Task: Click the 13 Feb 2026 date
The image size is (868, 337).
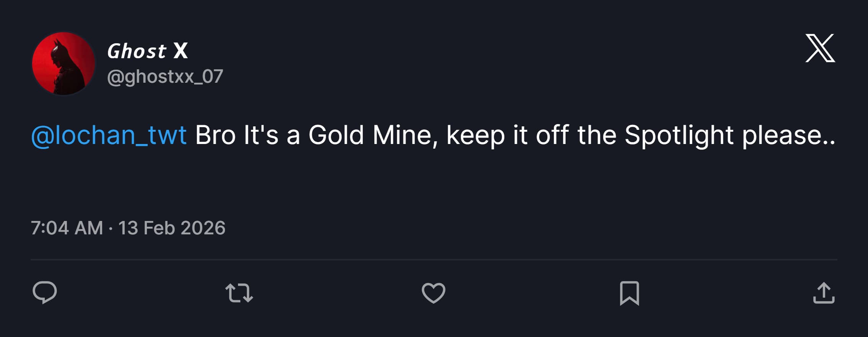Action: (x=172, y=228)
